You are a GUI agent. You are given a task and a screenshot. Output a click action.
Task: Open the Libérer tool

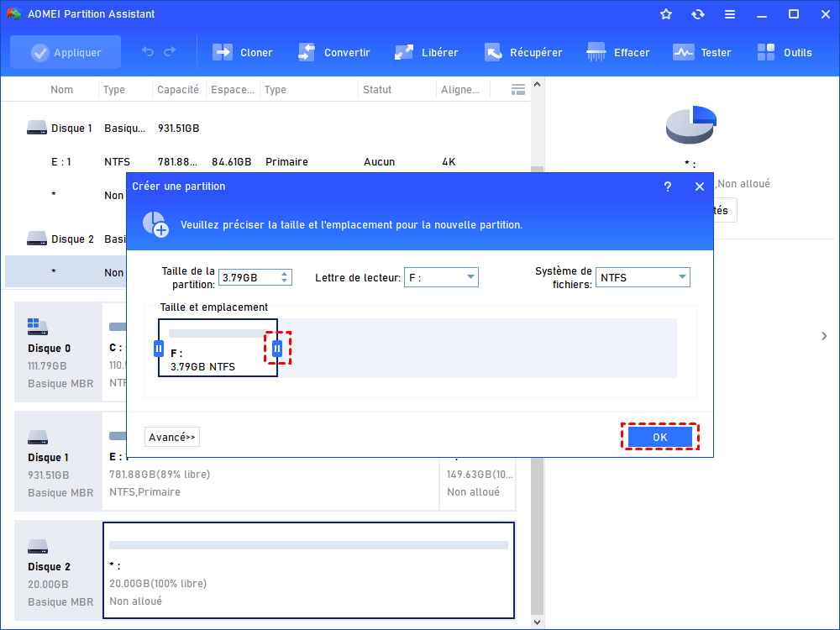[427, 52]
